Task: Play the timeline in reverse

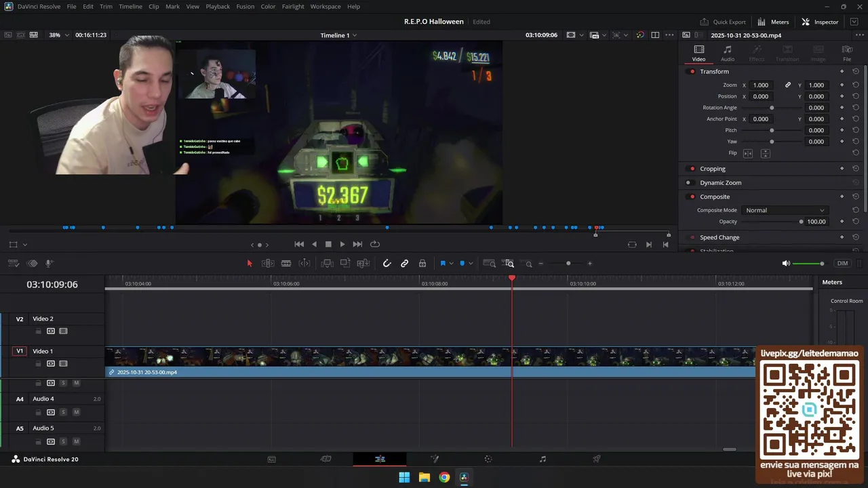Action: [x=314, y=244]
